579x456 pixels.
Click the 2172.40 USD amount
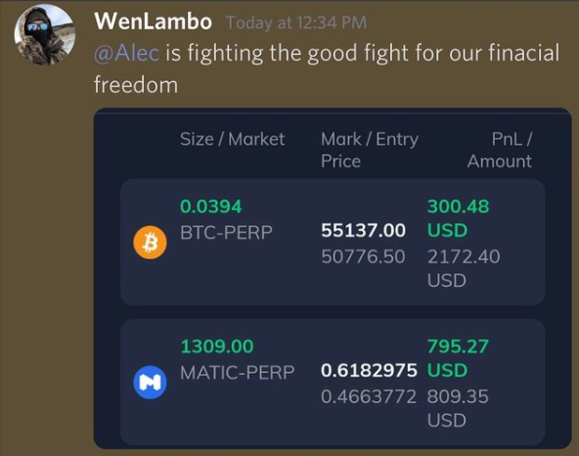(x=464, y=268)
